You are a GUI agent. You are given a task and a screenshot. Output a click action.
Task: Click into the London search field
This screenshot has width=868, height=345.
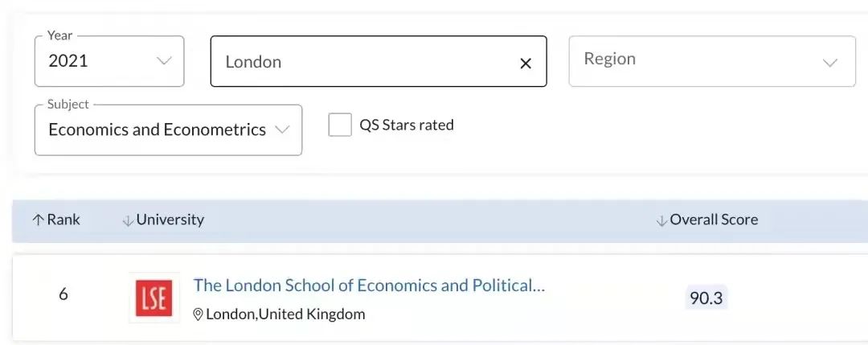tap(362, 62)
